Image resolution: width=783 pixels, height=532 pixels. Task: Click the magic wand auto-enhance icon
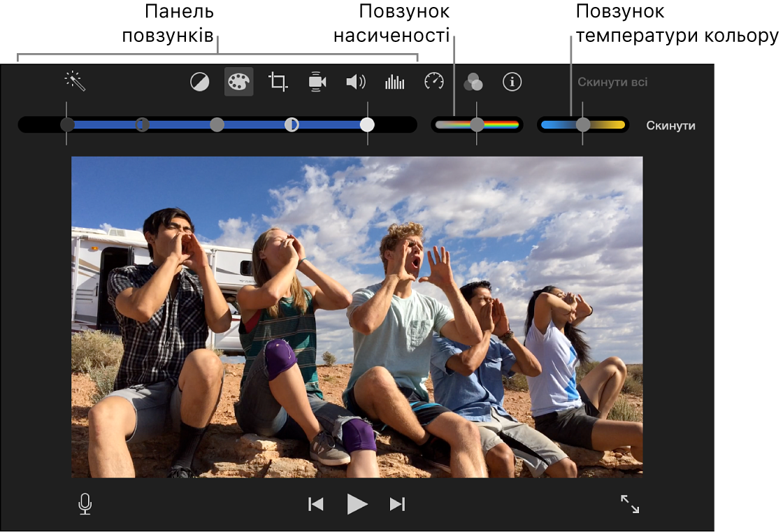pos(75,82)
